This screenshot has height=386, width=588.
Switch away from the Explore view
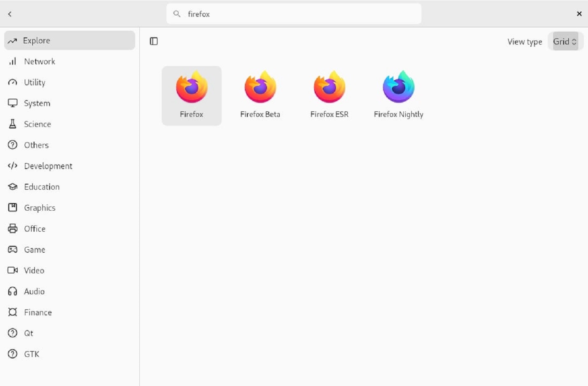point(37,40)
